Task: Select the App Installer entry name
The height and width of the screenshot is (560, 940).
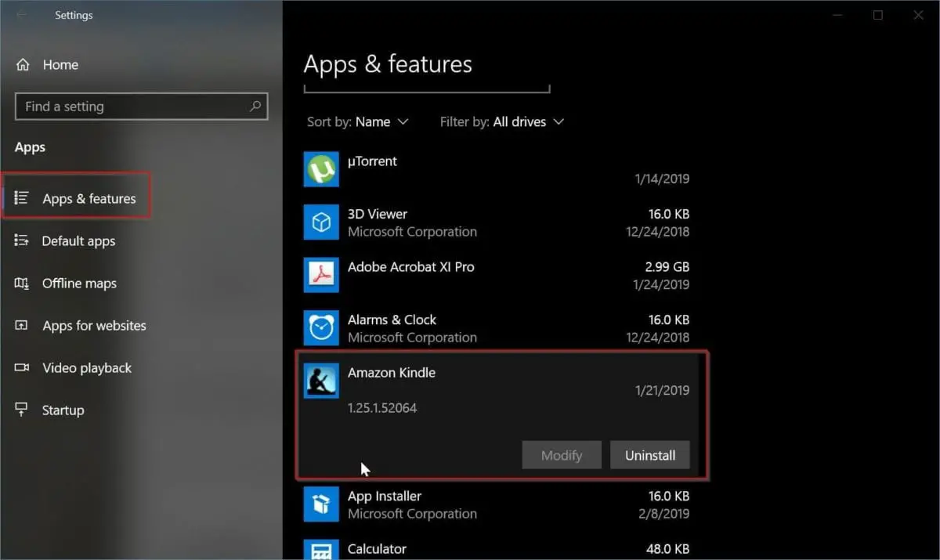Action: [x=385, y=496]
